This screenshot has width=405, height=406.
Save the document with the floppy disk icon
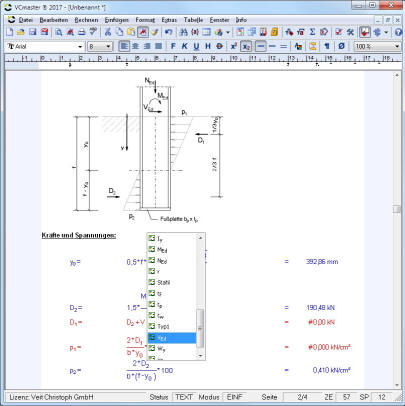coord(32,32)
